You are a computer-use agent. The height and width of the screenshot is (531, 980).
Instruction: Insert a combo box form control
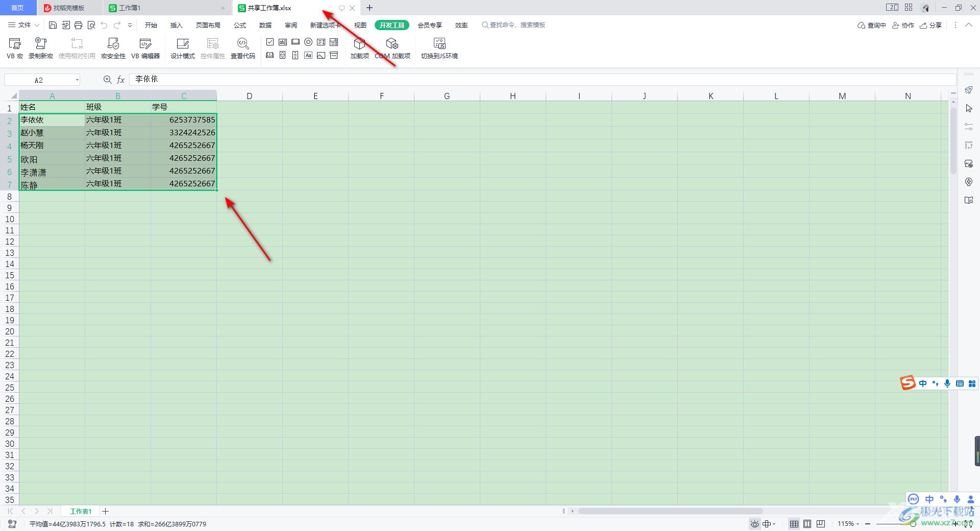(334, 42)
